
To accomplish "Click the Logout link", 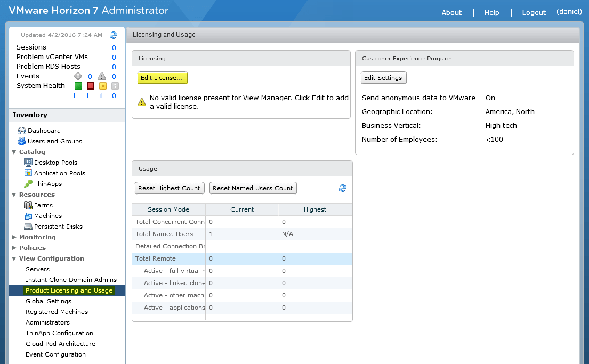I will pos(534,12).
